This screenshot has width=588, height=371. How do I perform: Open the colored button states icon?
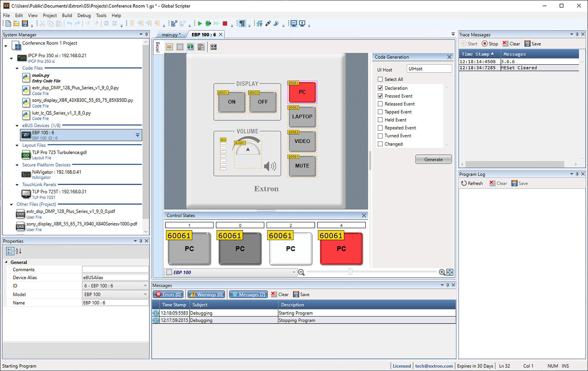click(214, 47)
